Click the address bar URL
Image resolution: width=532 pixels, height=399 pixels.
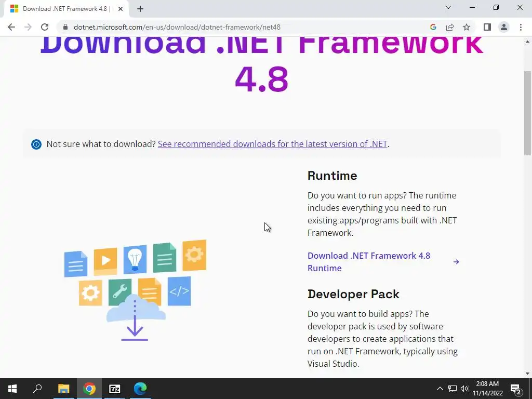click(177, 27)
